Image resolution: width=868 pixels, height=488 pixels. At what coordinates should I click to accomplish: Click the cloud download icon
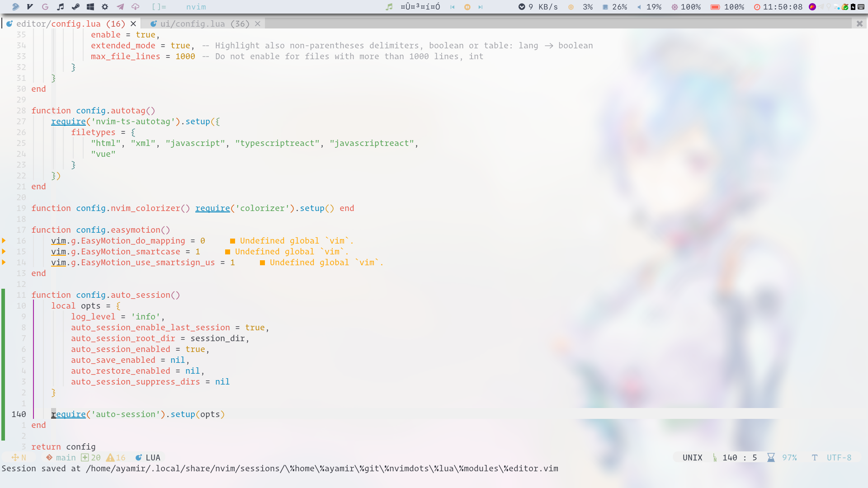[x=135, y=7]
